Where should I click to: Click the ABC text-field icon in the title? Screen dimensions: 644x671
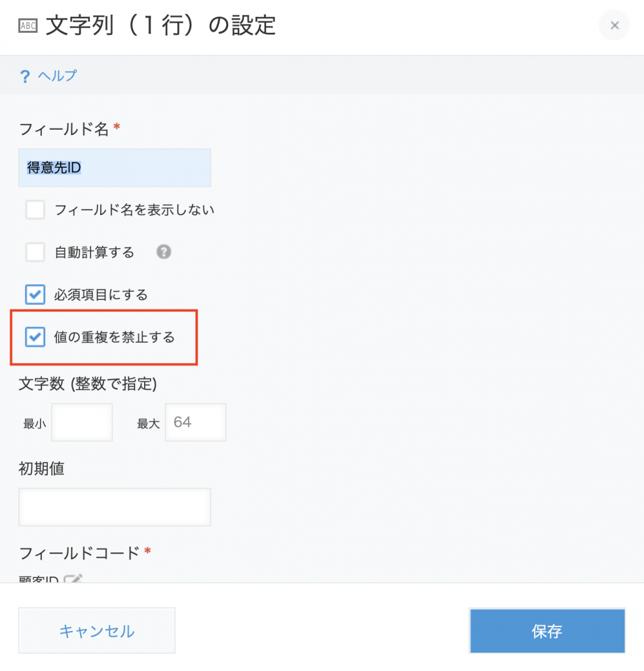(28, 26)
